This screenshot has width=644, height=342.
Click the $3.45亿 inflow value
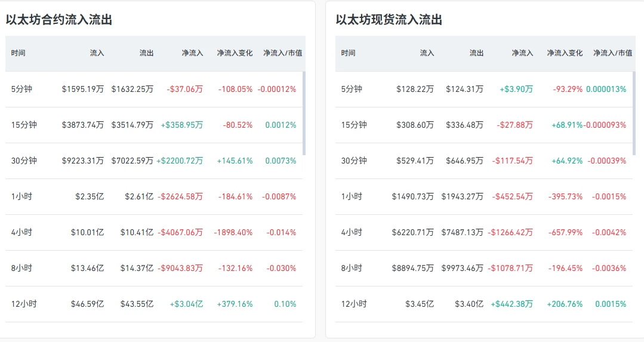point(420,304)
